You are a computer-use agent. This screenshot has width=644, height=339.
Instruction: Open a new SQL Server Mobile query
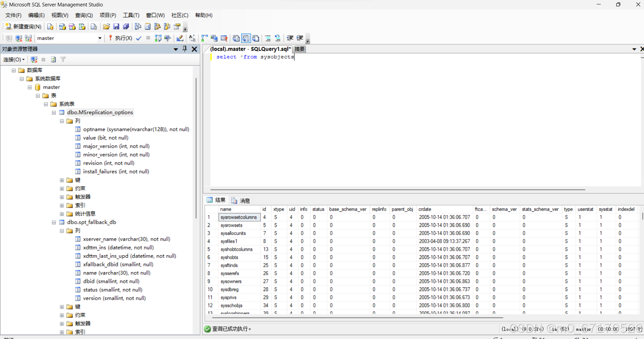pos(94,26)
